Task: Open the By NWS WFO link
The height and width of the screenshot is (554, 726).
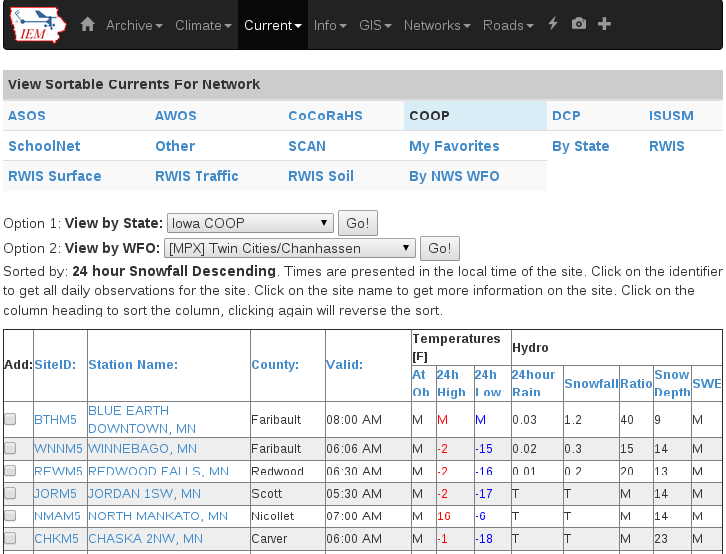Action: [454, 176]
